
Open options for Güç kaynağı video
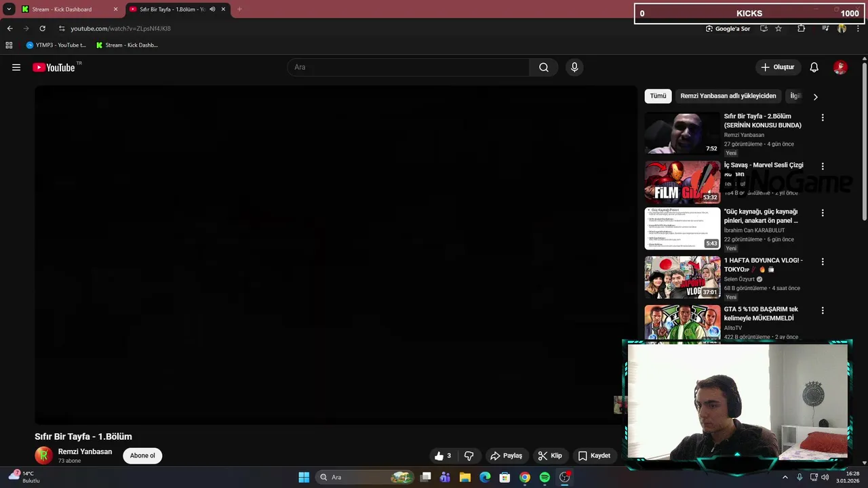pos(823,213)
